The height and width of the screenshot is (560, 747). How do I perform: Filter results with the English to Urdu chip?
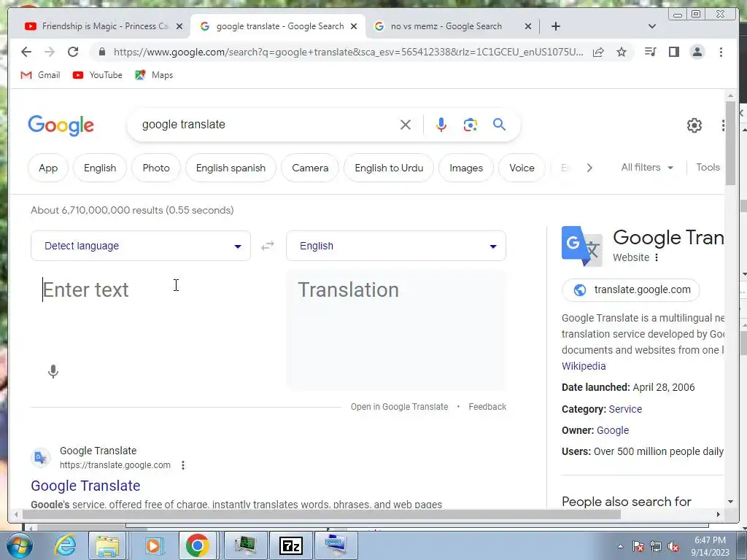pyautogui.click(x=389, y=168)
